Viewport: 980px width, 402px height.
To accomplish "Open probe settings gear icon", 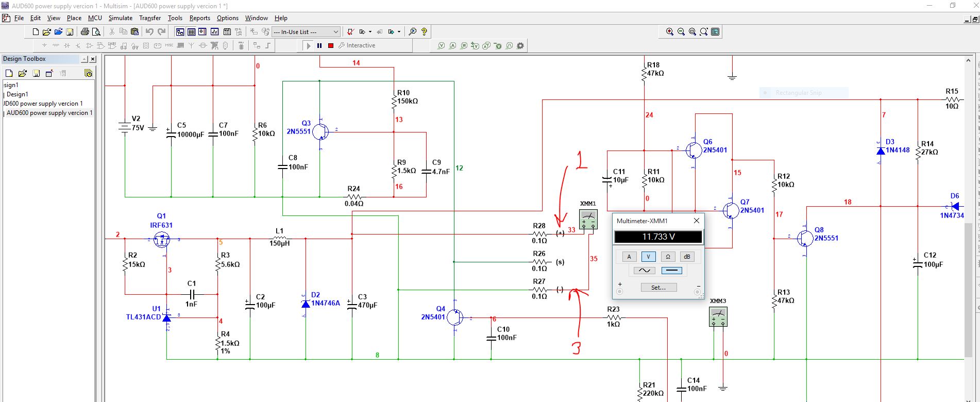I will coord(520,45).
